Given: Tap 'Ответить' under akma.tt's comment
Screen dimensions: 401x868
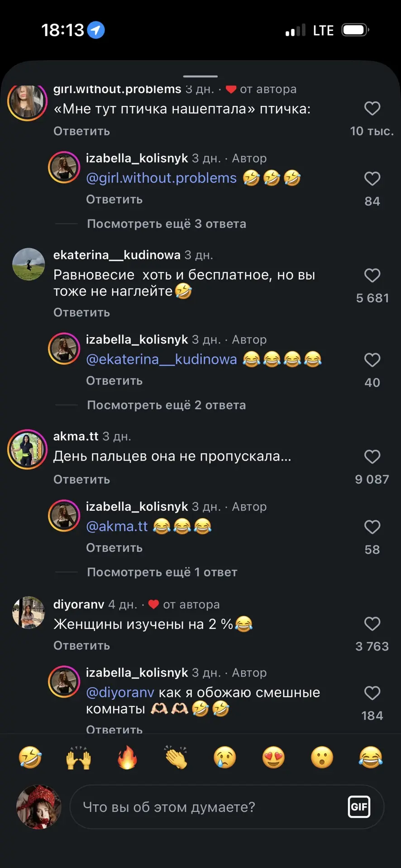Looking at the screenshot, I should (x=81, y=480).
